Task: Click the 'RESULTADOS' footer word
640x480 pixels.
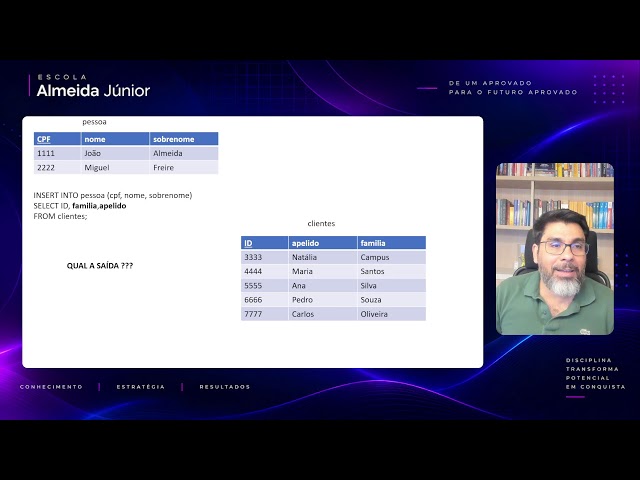Action: pyautogui.click(x=225, y=387)
